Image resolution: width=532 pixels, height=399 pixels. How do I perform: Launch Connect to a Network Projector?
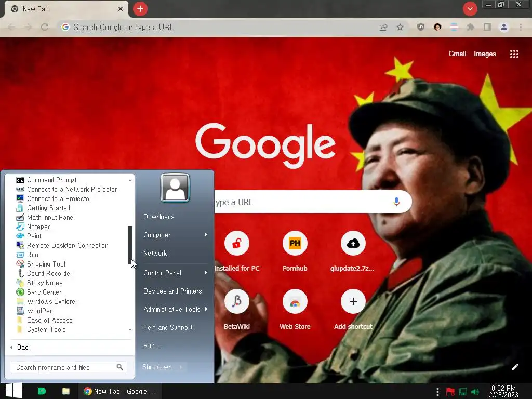[x=66, y=189]
